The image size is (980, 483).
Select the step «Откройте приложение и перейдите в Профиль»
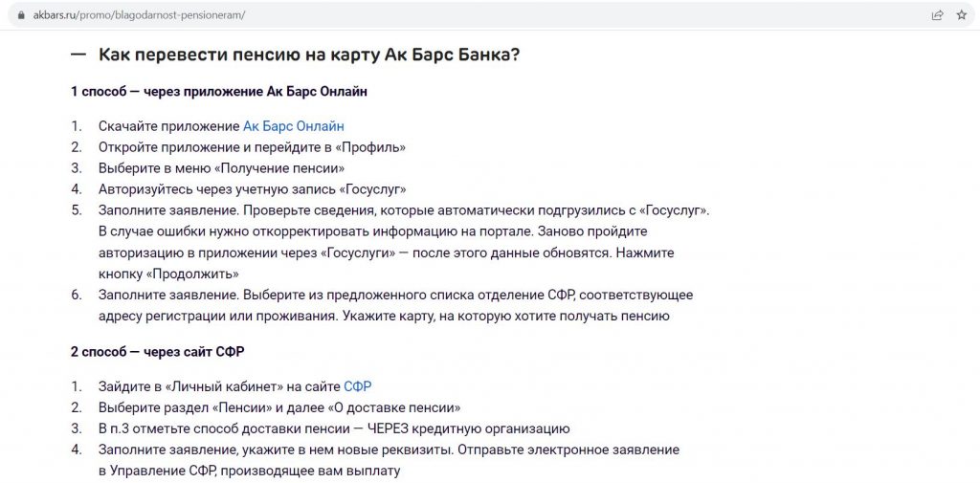pos(252,147)
